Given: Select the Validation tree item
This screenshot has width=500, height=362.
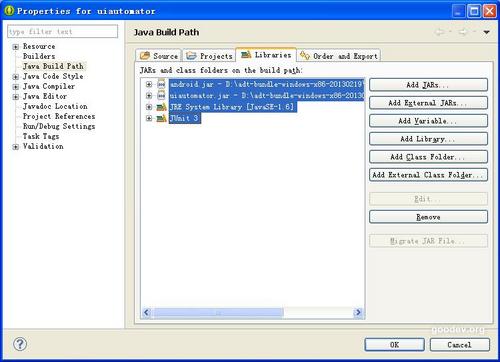Looking at the screenshot, I should point(43,146).
